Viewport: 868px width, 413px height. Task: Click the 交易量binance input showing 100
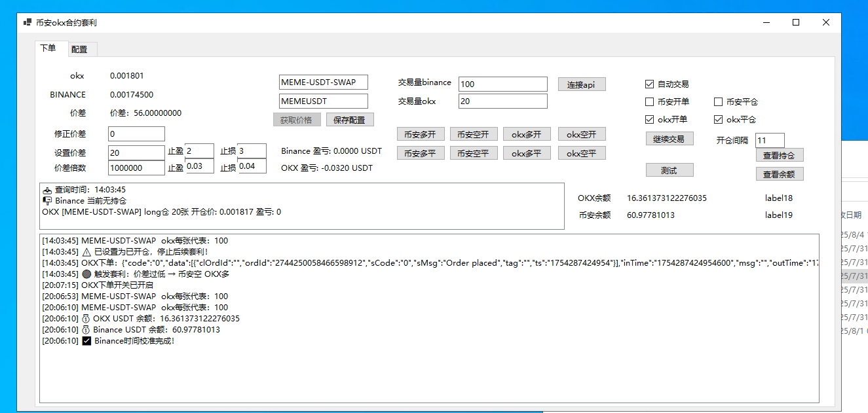[x=503, y=84]
